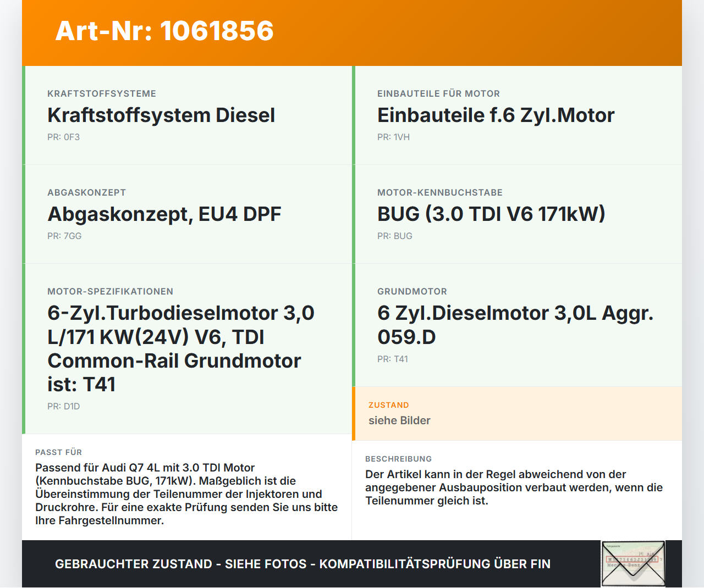Screen dimensions: 704x588
Task: Click the 'EINBAUTEILE FÜR MOTOR' category label
Action: [x=439, y=93]
